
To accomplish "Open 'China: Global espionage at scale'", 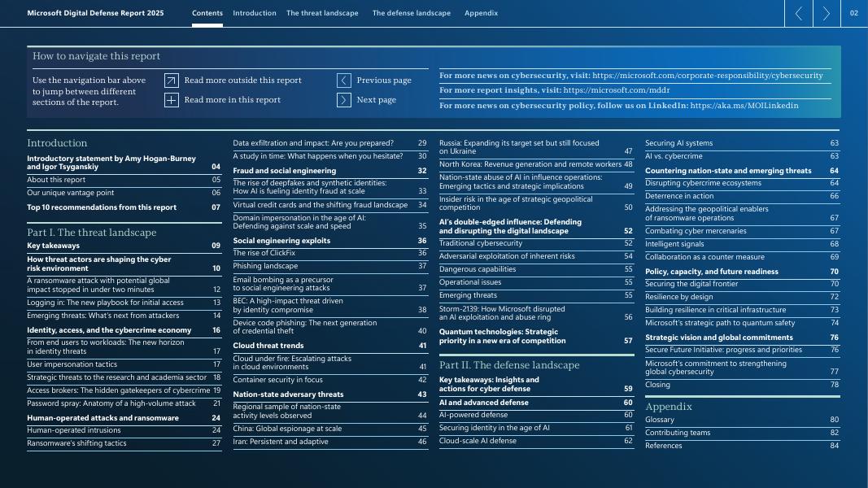I will coord(330,429).
